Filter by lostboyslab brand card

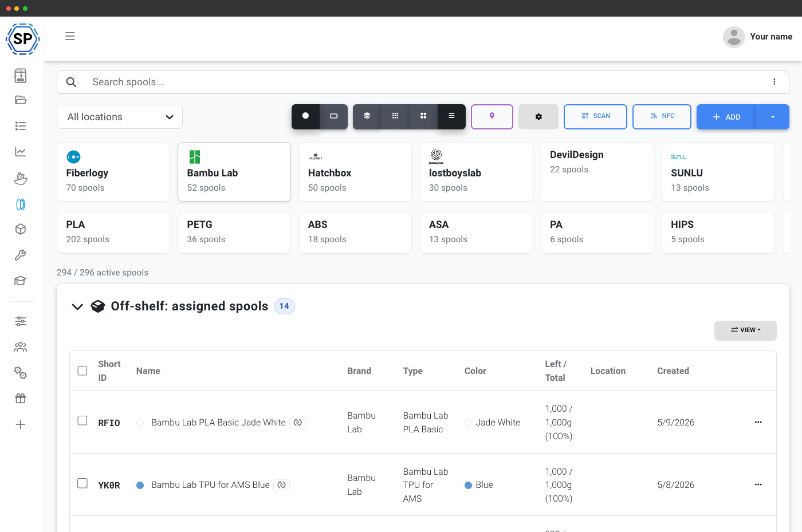click(x=477, y=172)
